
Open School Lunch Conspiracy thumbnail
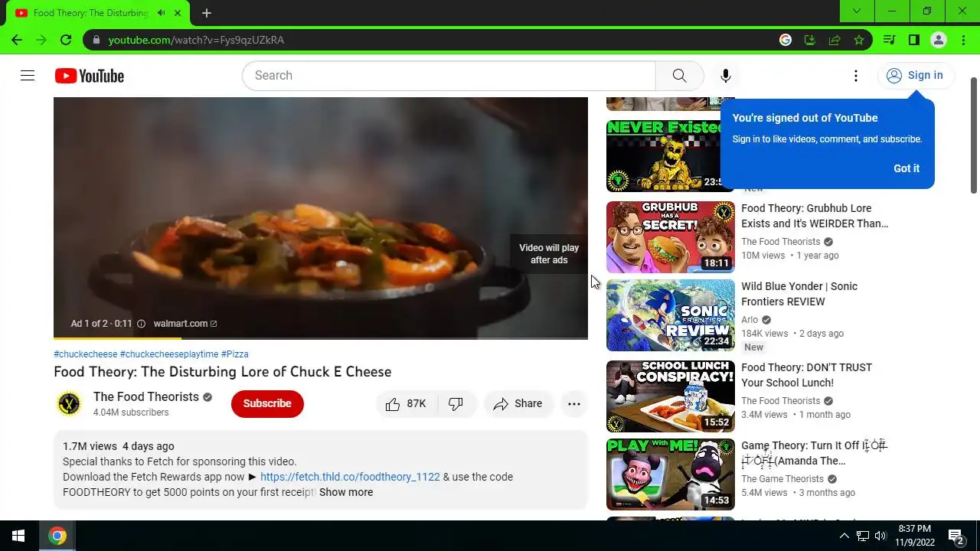[x=671, y=396]
